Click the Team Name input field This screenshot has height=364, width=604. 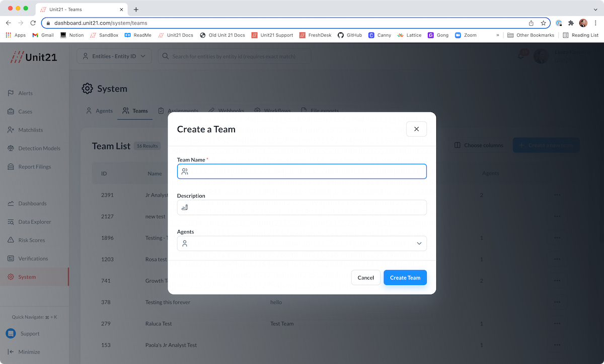pyautogui.click(x=302, y=171)
